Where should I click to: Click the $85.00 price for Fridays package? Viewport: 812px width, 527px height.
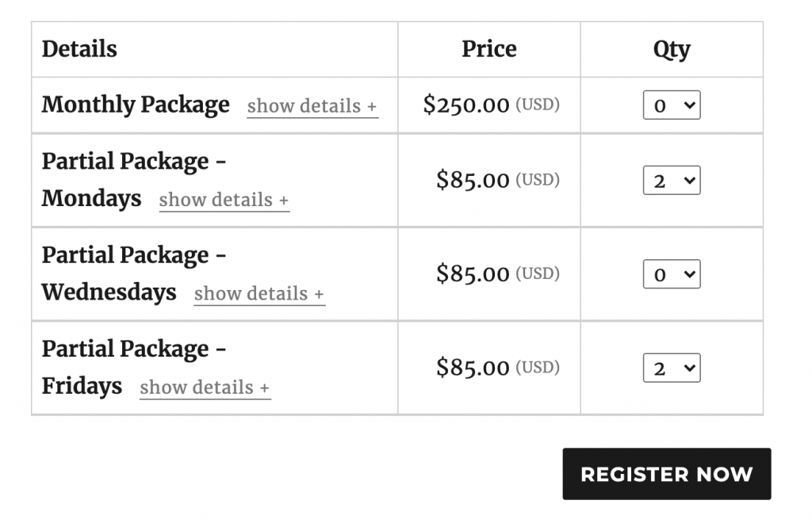(x=473, y=368)
